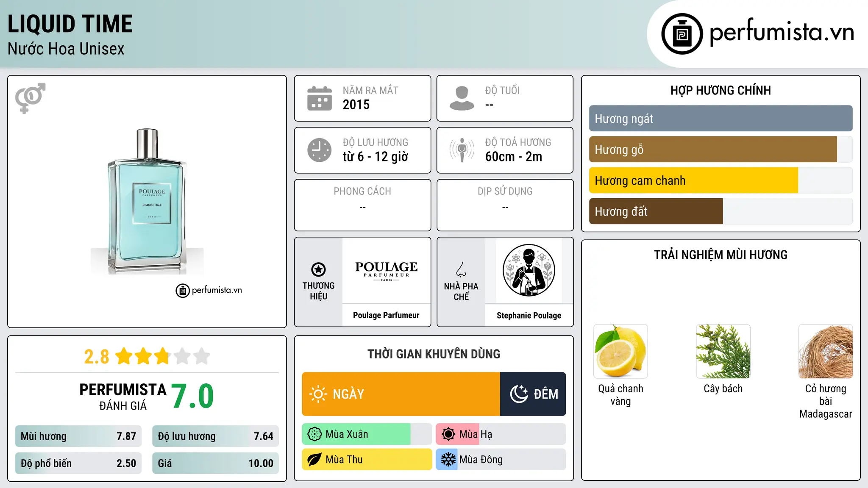Click the longevity value từ 6 - 12 giờ
This screenshot has height=488, width=868.
[376, 157]
